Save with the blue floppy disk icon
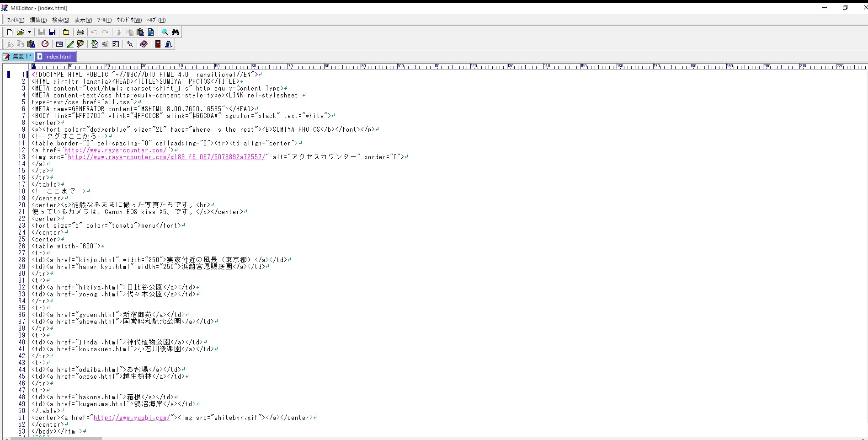Screen dimensions: 868x440 click(x=52, y=32)
